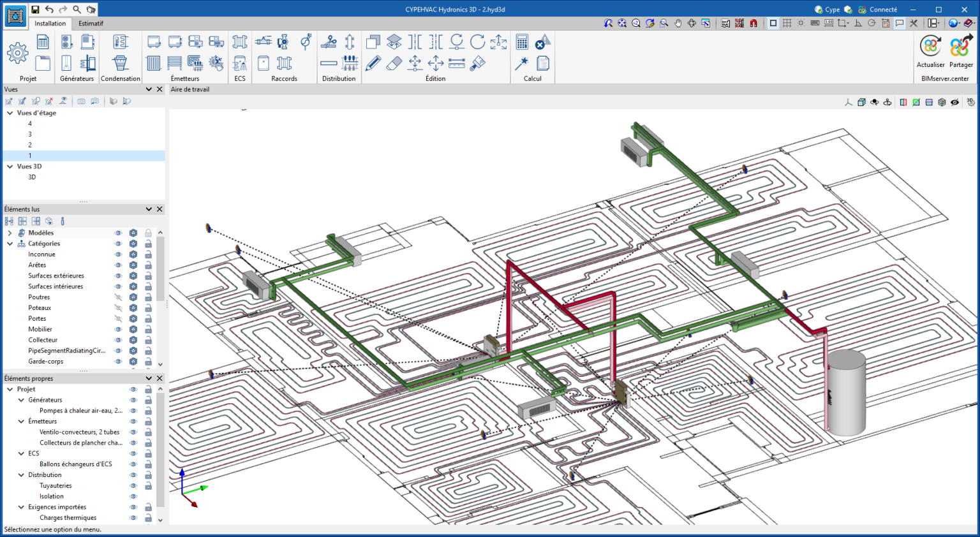Switch to the Estimatif tab
Viewport: 980px width, 537px height.
pyautogui.click(x=91, y=24)
